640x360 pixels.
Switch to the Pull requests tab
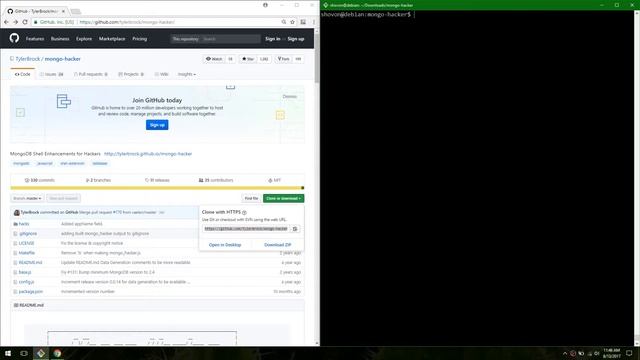(x=91, y=74)
